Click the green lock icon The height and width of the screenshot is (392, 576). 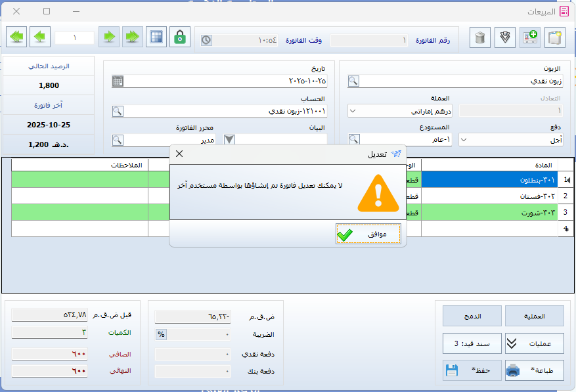tap(179, 37)
